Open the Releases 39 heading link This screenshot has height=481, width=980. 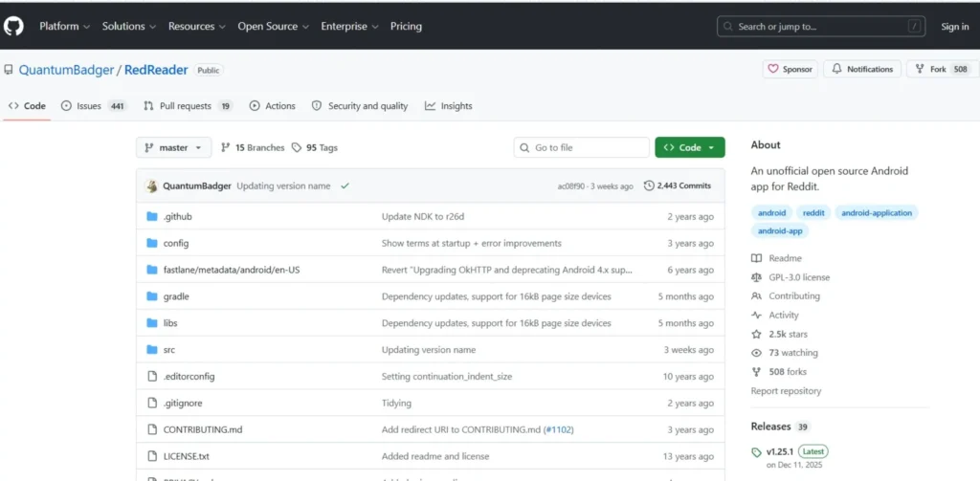coord(781,426)
